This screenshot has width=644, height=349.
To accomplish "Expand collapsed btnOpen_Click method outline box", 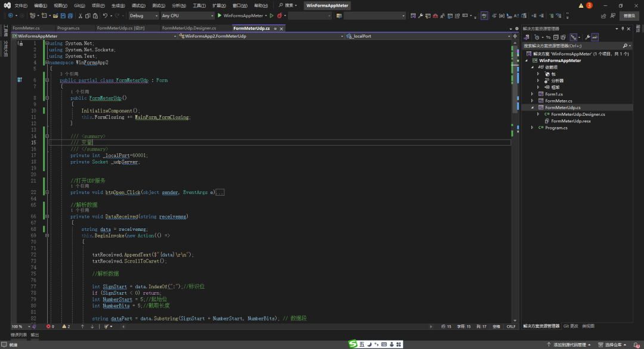I will 220,193.
